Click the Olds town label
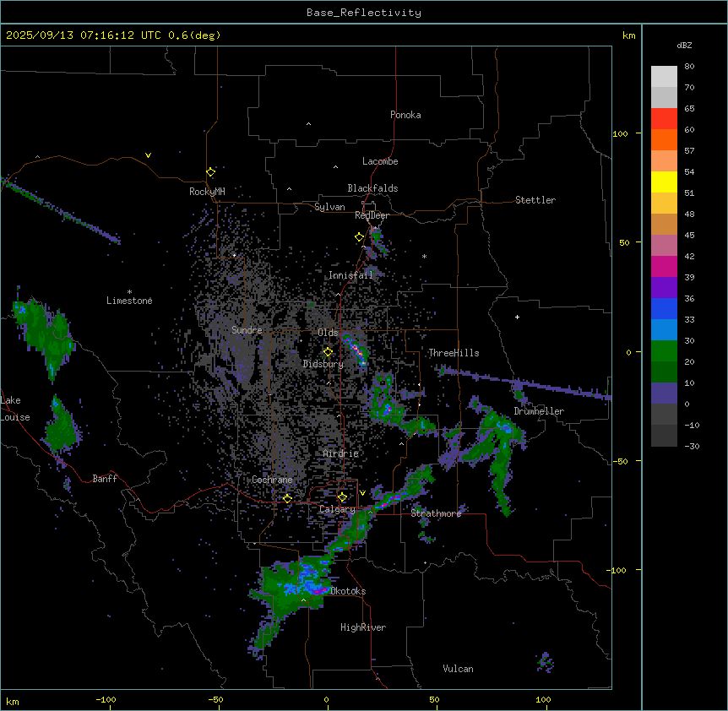Viewport: 728px width, 711px height. 328,333
